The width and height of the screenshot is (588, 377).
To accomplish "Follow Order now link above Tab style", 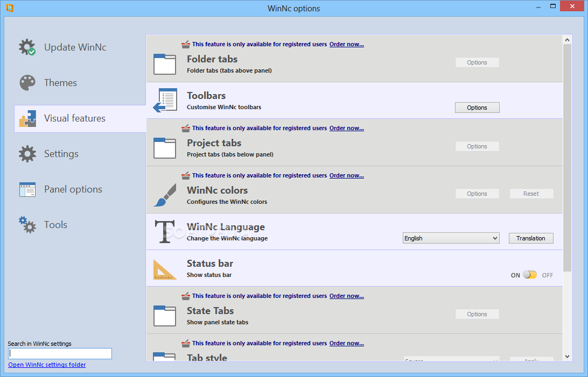I will (x=347, y=343).
